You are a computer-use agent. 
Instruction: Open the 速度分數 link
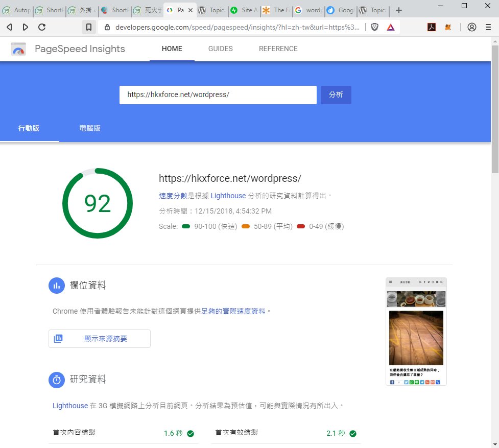tap(173, 196)
